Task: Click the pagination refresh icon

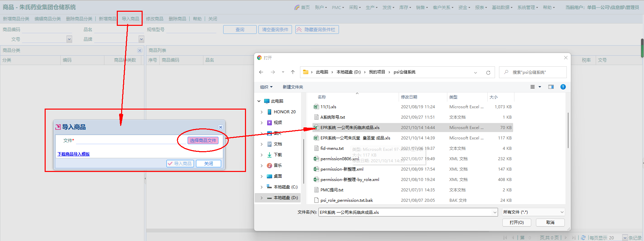Action: pos(583,237)
